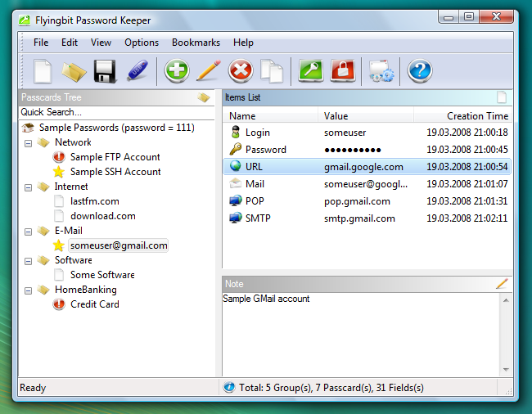Image resolution: width=532 pixels, height=414 pixels.
Task: Collapse the HomeBanking group
Action: pos(28,291)
